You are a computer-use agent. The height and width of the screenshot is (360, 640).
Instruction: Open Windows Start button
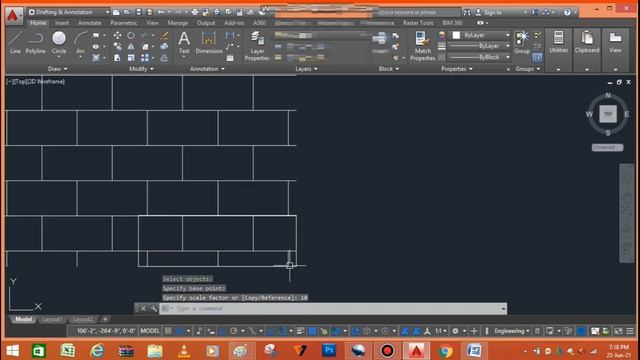tap(13, 351)
